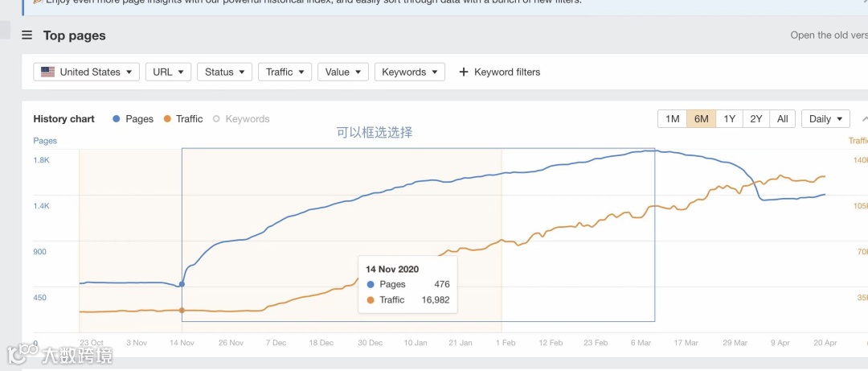The height and width of the screenshot is (371, 868).
Task: Dismiss the info banner with the close icon
Action: point(864,2)
